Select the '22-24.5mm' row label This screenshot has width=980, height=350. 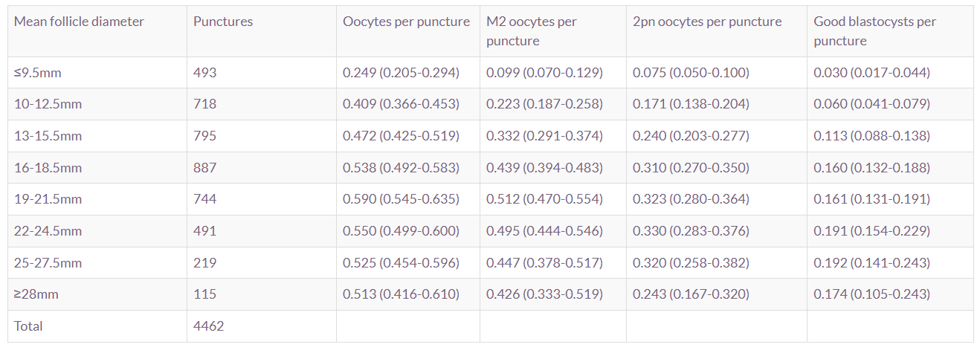tap(48, 231)
